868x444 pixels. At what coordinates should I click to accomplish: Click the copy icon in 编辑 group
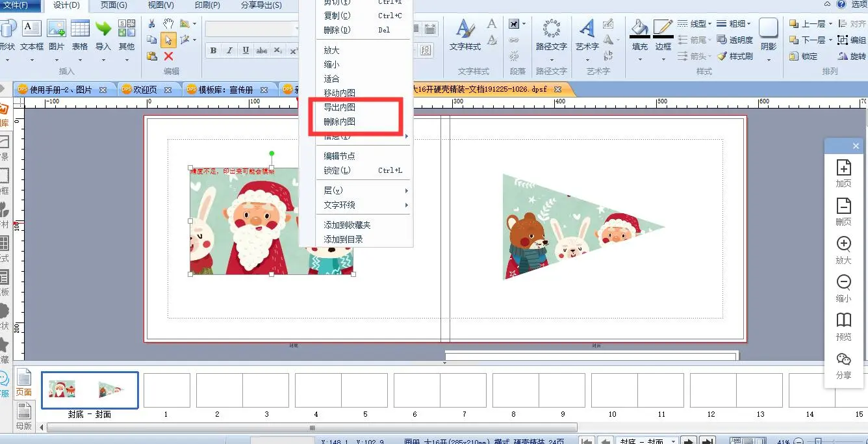[151, 40]
